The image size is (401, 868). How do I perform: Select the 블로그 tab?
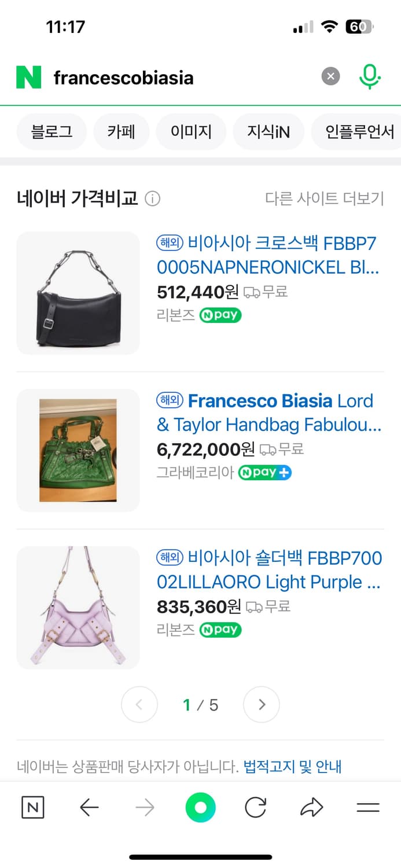(x=51, y=132)
